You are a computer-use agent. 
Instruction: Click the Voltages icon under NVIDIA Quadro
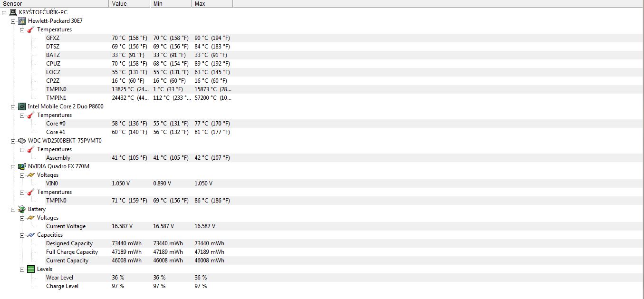click(31, 175)
